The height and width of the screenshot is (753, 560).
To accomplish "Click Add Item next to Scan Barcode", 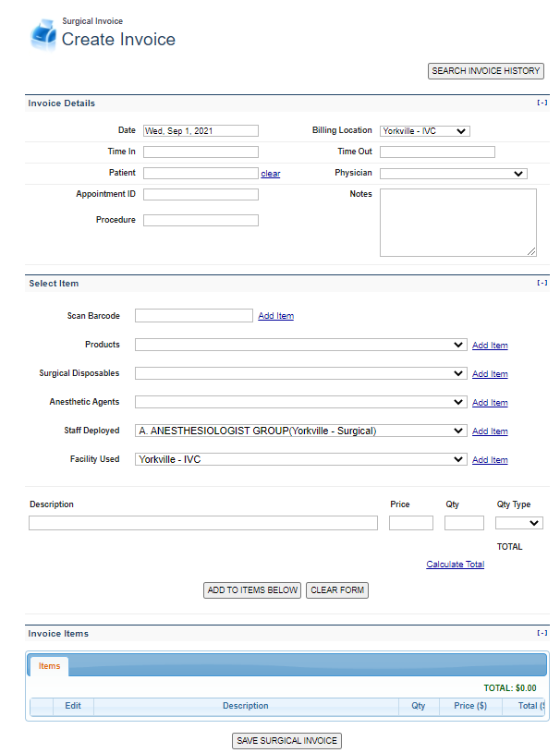I will pyautogui.click(x=275, y=316).
